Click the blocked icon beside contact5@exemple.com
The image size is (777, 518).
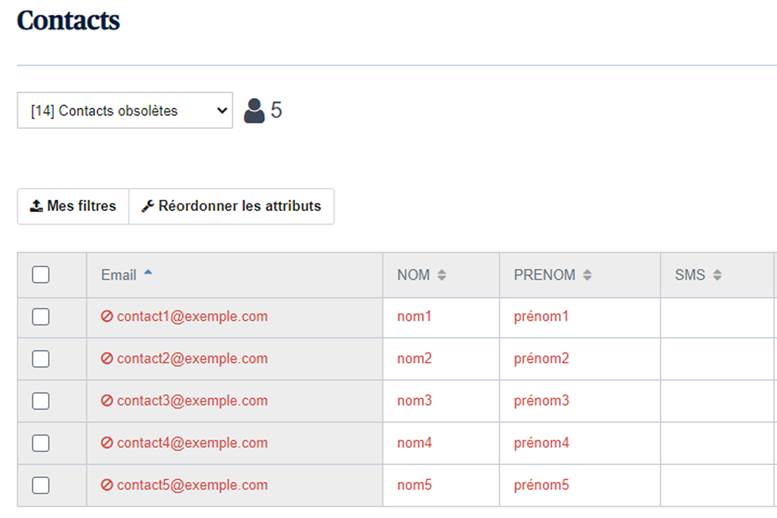107,485
